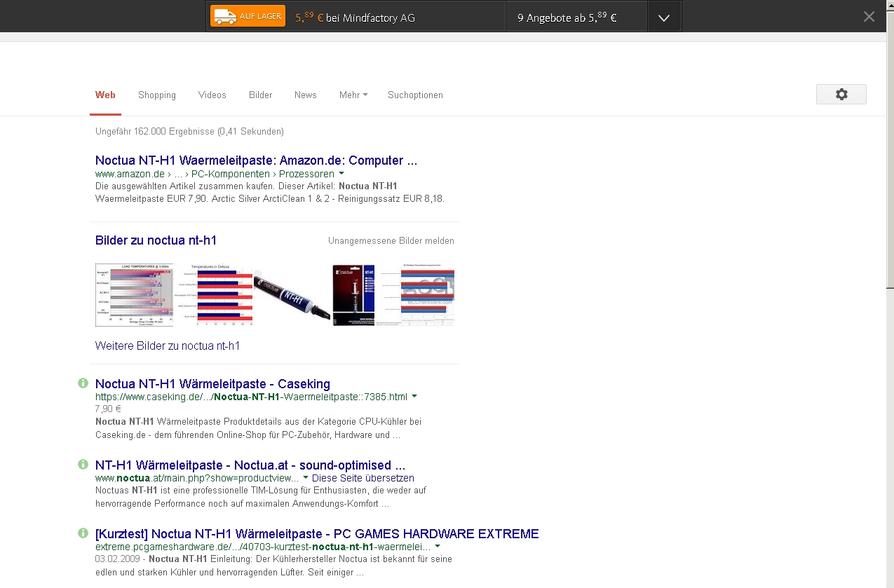Click Unangemessene Bilder melden

[391, 241]
